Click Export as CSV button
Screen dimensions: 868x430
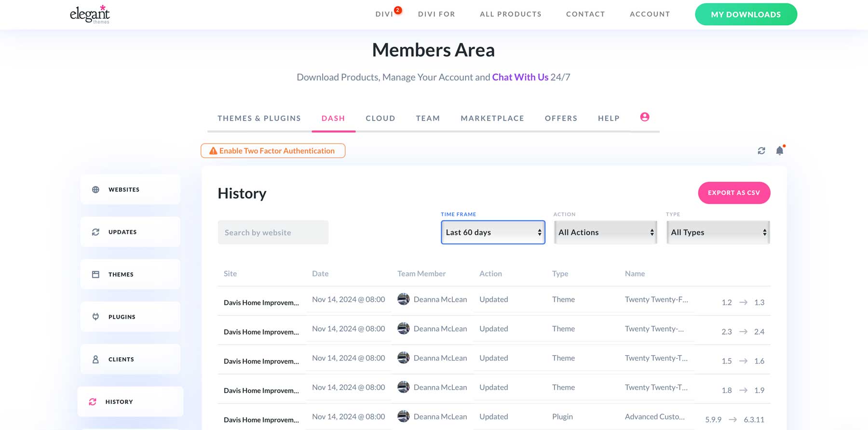coord(734,193)
